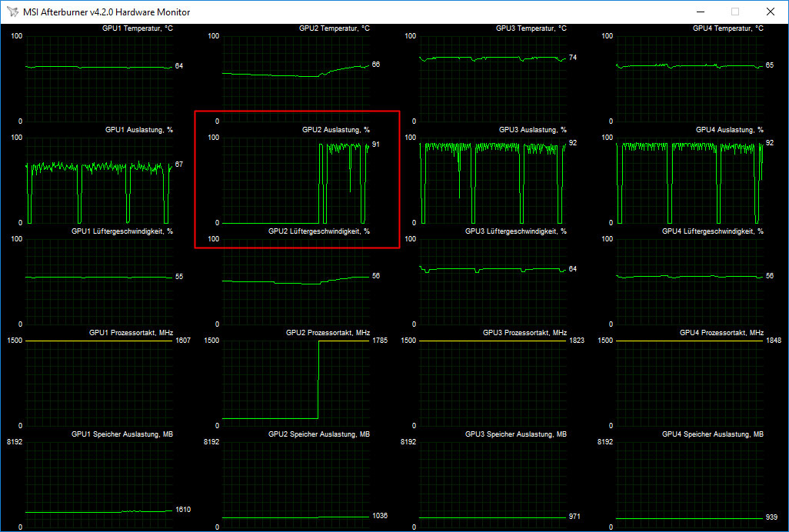
Task: Click 'GPU2 Lüftergeschwindigkeit, %' label
Action: (x=319, y=231)
